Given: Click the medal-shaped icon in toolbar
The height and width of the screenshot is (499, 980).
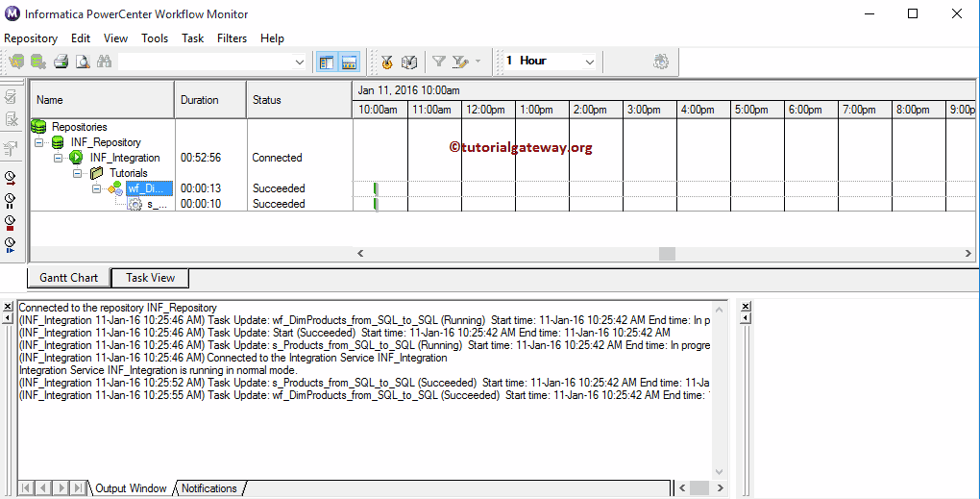Looking at the screenshot, I should [x=387, y=62].
